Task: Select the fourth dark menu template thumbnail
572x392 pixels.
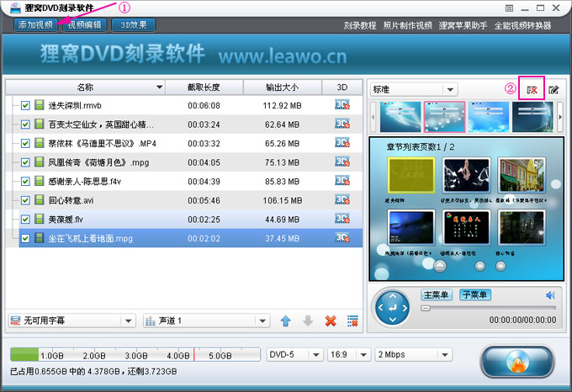Action: pos(532,117)
